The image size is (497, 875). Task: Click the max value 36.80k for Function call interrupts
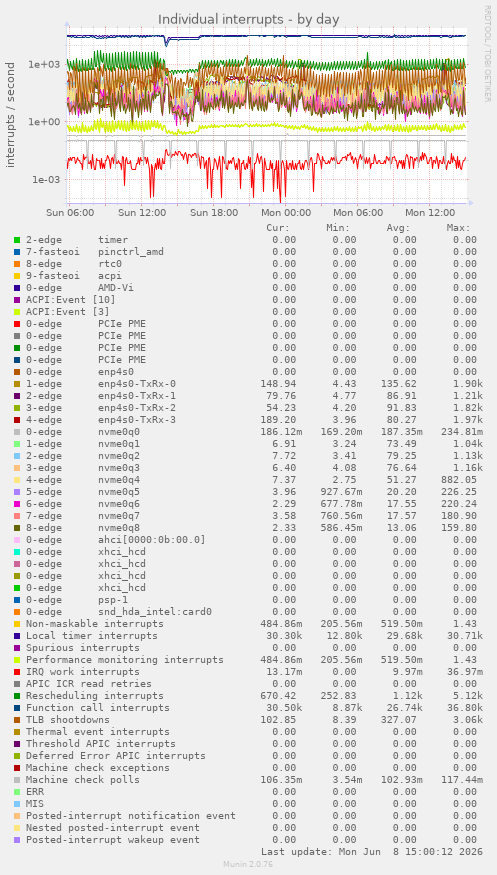pos(465,708)
